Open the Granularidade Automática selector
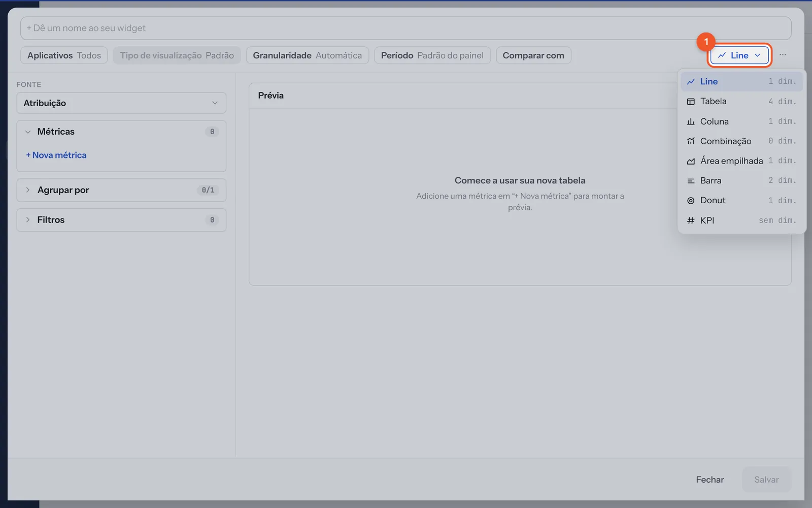 click(308, 55)
